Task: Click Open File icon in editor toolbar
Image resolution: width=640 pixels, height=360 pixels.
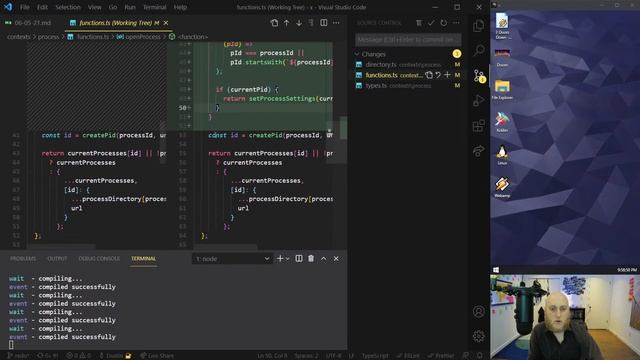Action: [274, 23]
